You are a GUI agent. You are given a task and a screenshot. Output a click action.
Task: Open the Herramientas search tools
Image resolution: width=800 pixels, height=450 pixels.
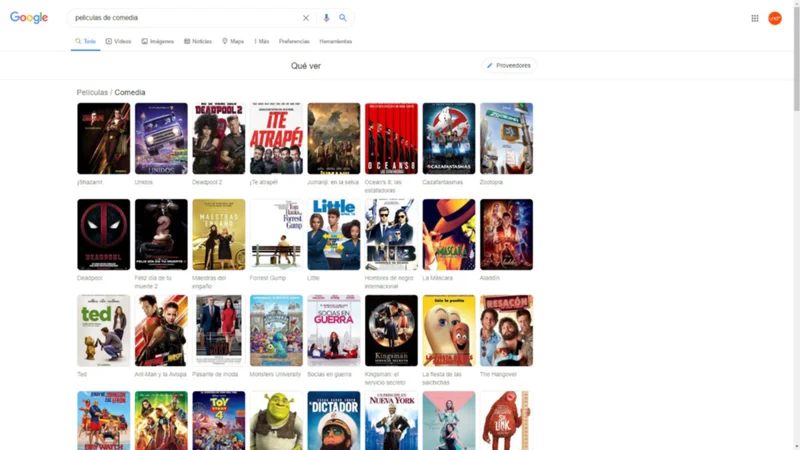coord(336,41)
